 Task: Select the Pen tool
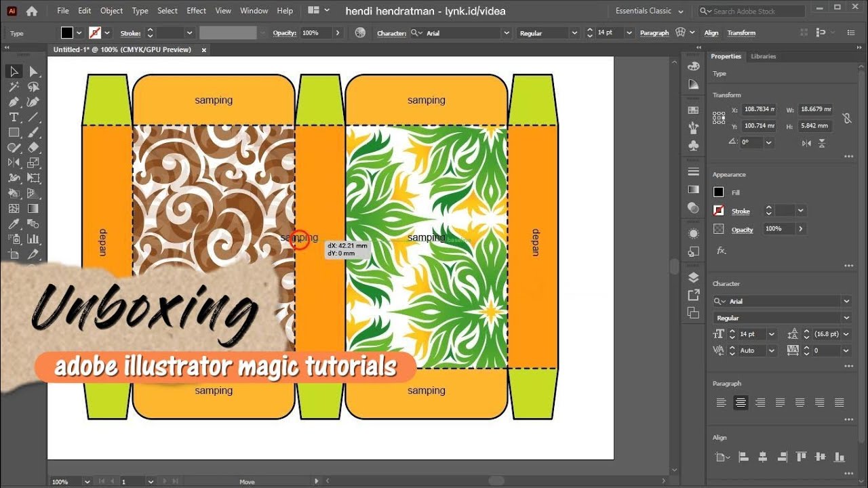tap(14, 102)
